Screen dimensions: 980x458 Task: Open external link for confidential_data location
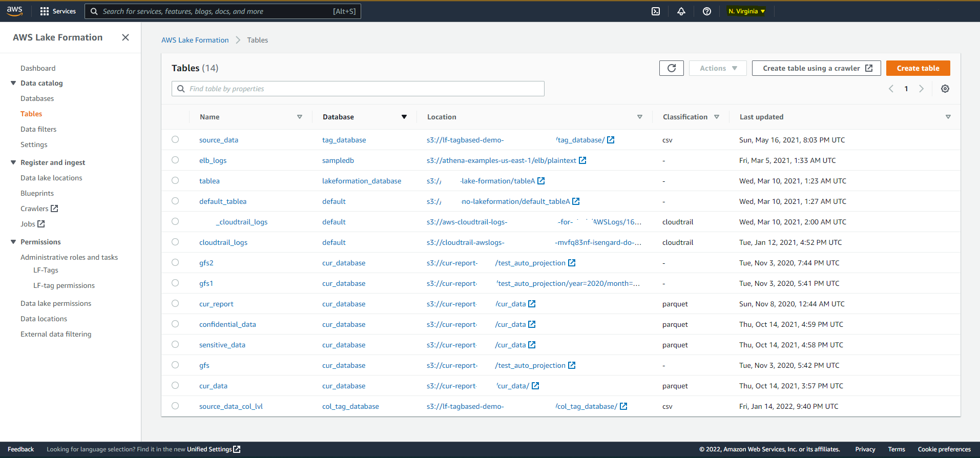click(x=532, y=324)
